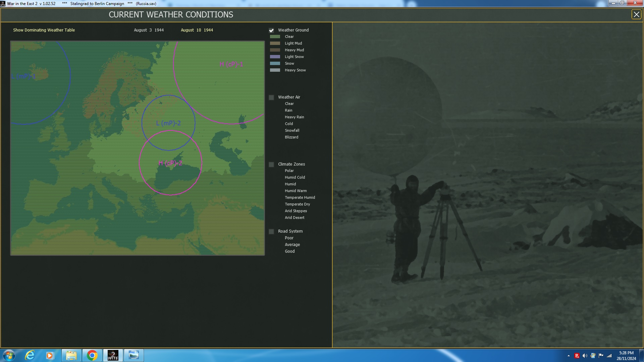
Task: Enable the Climate Zones checkbox
Action: pyautogui.click(x=271, y=164)
